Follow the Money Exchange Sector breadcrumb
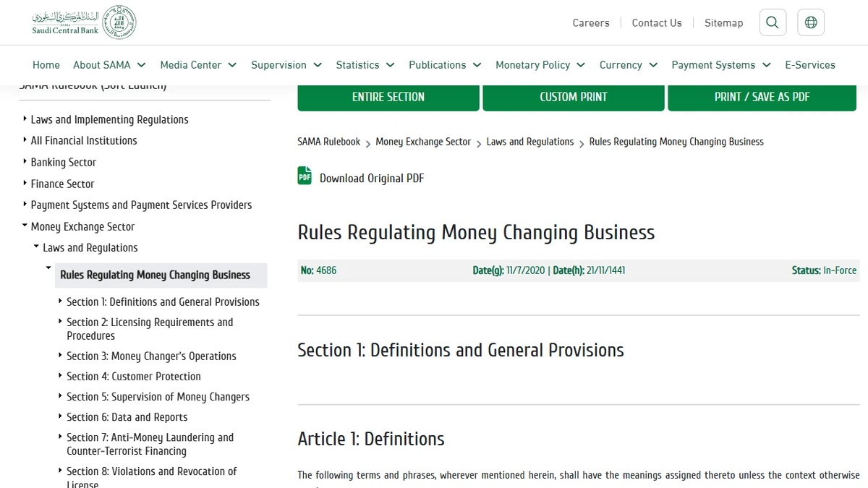 tap(423, 142)
